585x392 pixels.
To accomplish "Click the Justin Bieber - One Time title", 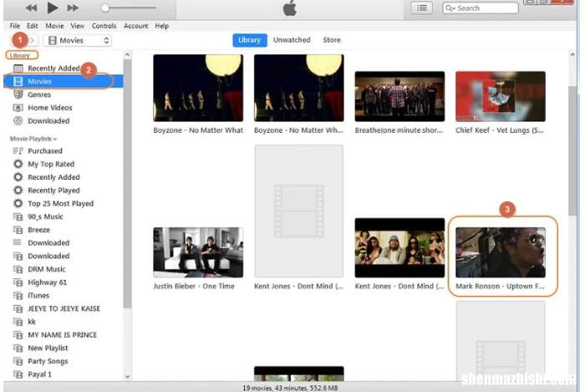I will pos(194,287).
